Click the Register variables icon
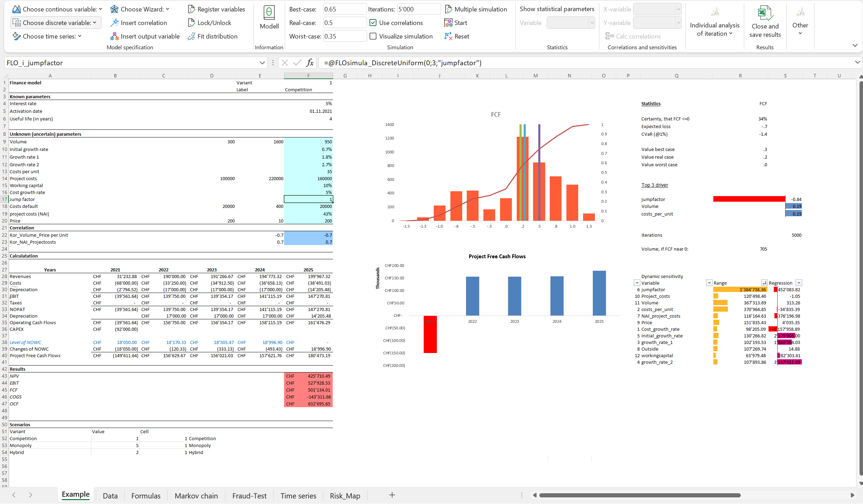 (x=191, y=9)
